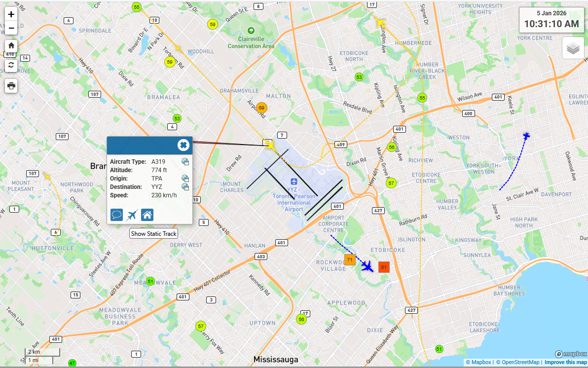Image resolution: width=588 pixels, height=368 pixels.
Task: Click the date and time display
Action: (551, 20)
